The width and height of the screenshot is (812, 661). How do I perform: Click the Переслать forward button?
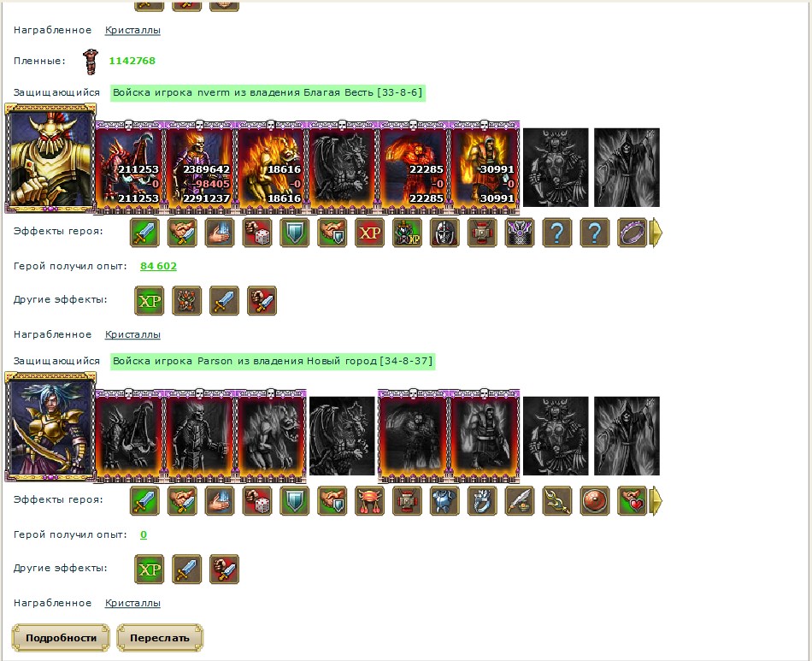pos(160,638)
